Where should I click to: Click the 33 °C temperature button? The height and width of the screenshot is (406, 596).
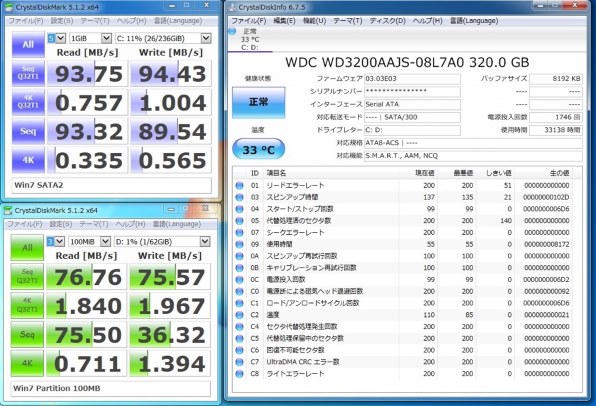258,149
